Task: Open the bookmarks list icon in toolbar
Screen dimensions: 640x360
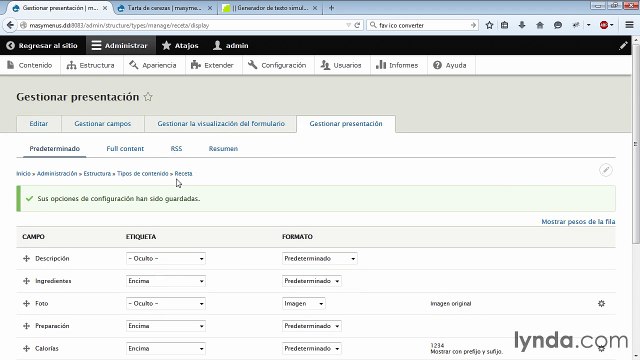Action: tap(505, 25)
